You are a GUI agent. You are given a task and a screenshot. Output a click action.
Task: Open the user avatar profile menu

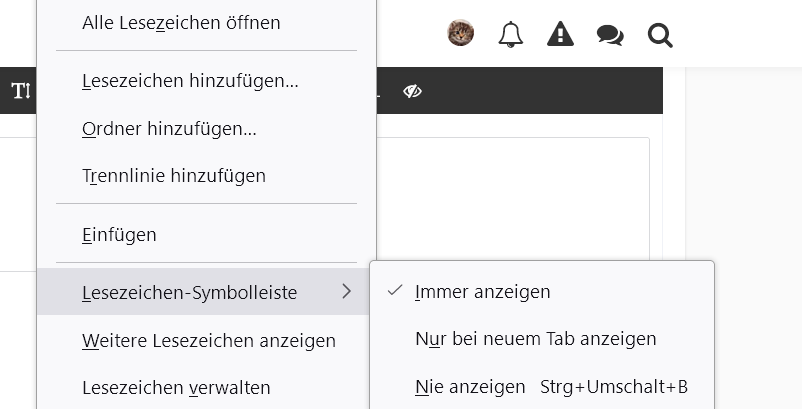[460, 34]
